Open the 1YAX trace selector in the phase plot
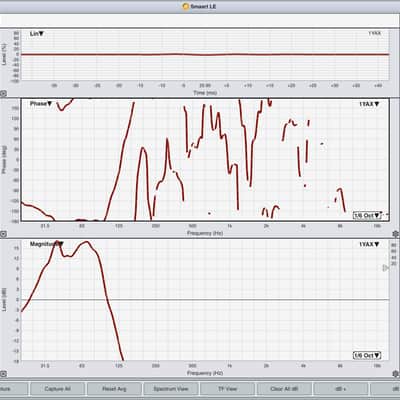This screenshot has height=400, width=400. click(x=369, y=104)
